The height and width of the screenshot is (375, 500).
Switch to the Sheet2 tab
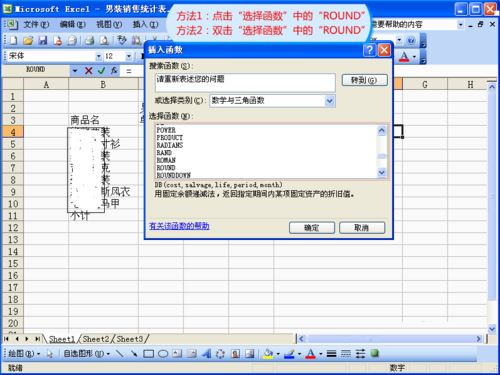point(96,339)
